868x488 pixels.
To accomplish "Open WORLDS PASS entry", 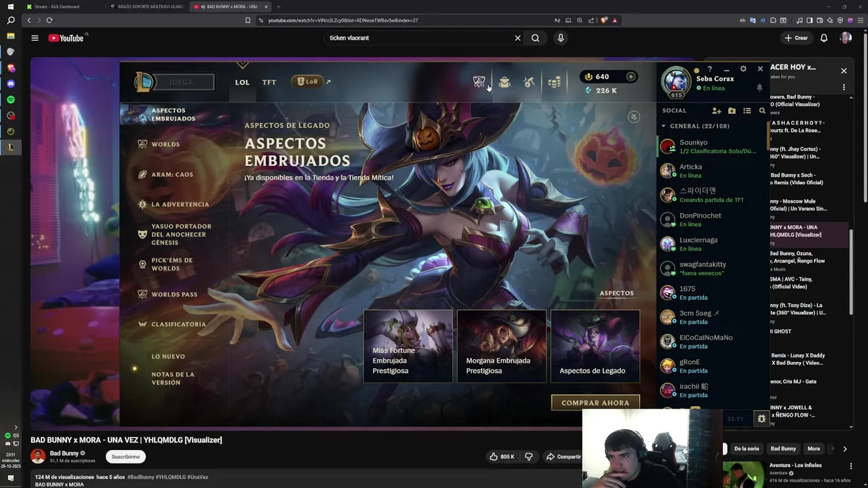I will 174,294.
